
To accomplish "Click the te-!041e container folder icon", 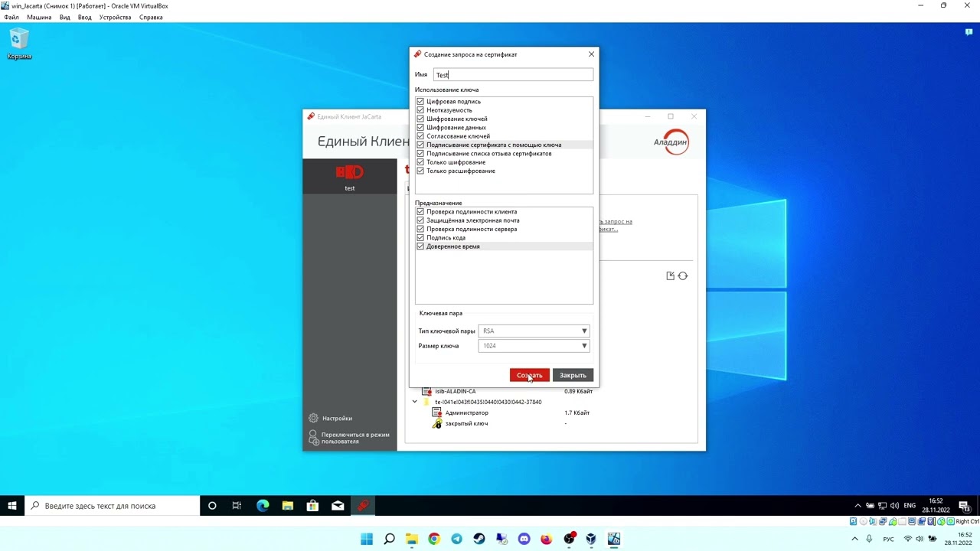I will 427,402.
